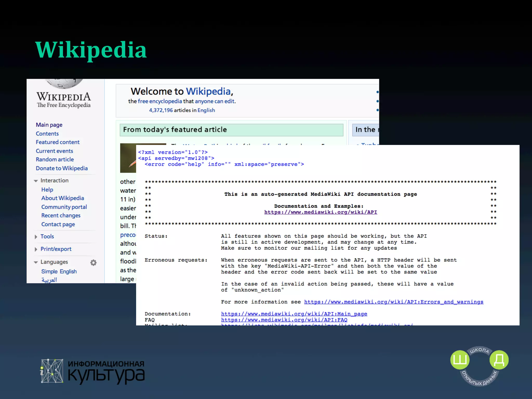Click the xml version declaration line

pos(173,152)
